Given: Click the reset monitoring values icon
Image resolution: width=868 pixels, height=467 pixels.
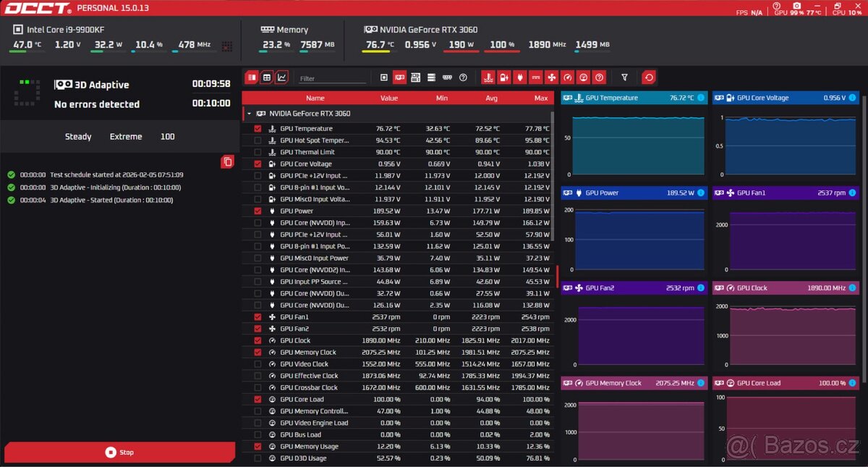Looking at the screenshot, I should tap(649, 77).
